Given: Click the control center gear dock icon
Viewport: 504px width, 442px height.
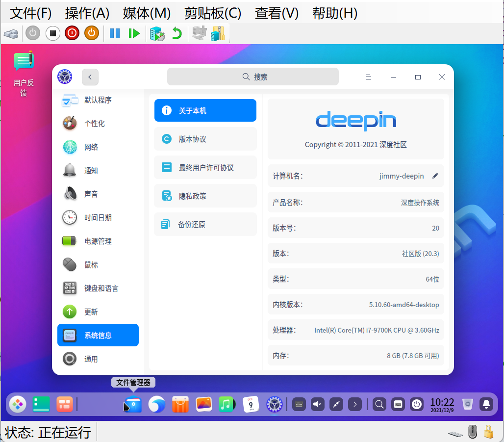Looking at the screenshot, I should tap(274, 404).
